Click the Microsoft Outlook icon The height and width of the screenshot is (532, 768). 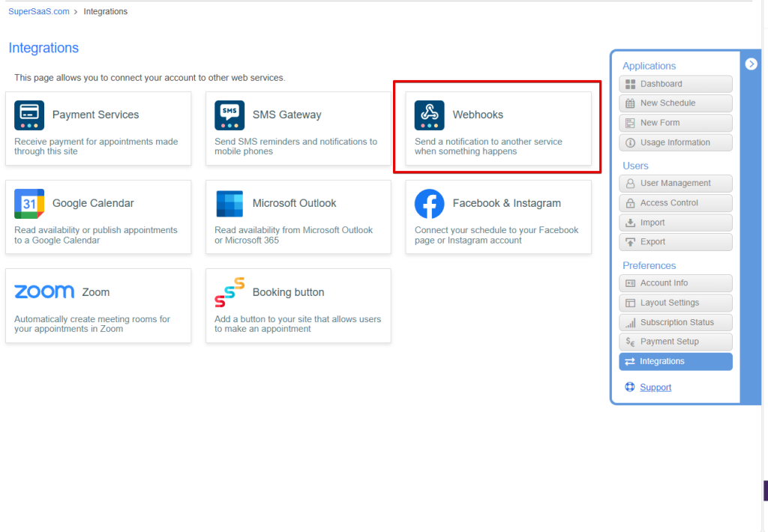[229, 204]
